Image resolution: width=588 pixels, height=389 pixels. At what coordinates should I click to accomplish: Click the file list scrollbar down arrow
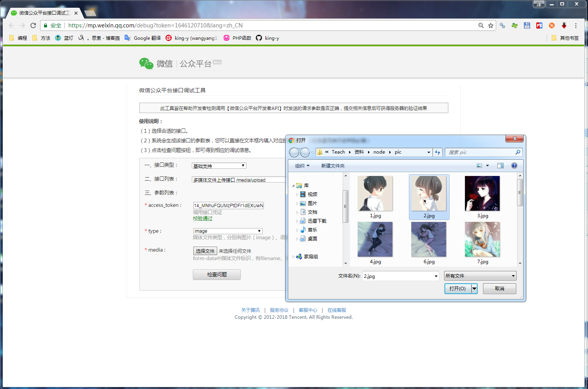tap(520, 263)
